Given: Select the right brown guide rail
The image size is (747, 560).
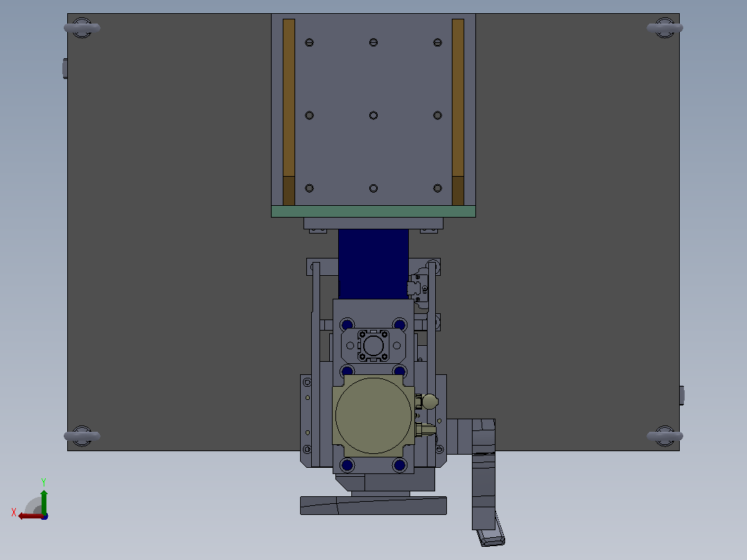Looking at the screenshot, I should tap(458, 112).
